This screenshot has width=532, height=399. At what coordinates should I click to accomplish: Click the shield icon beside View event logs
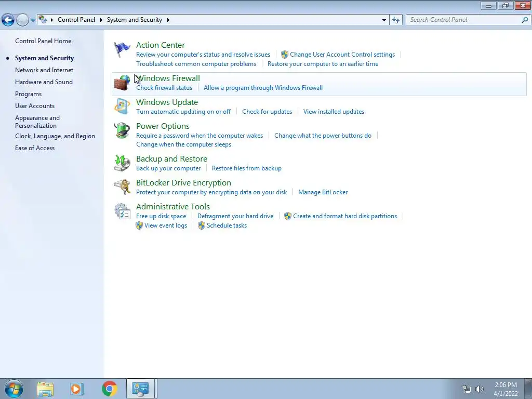(139, 225)
